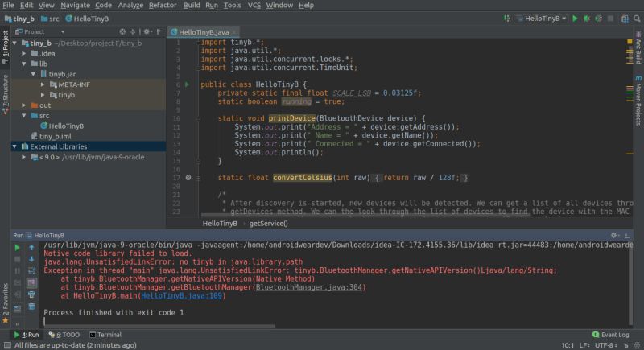Expand the tinyb package node
The height and width of the screenshot is (350, 644).
(43, 95)
